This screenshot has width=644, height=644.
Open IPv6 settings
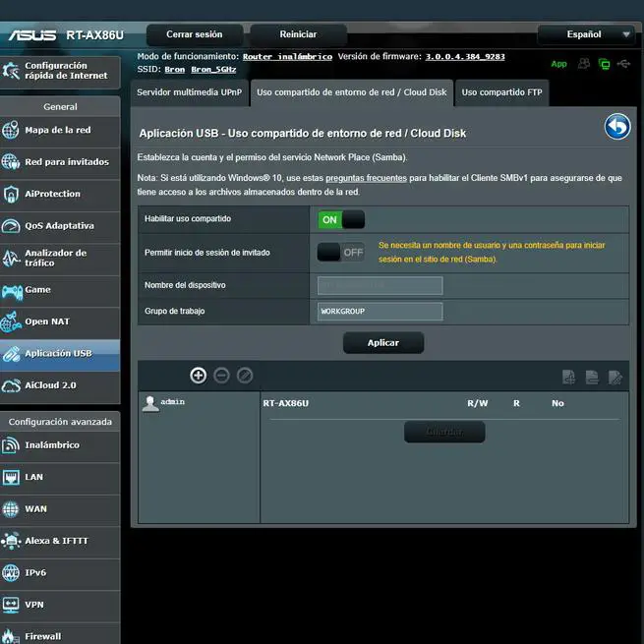coord(60,573)
